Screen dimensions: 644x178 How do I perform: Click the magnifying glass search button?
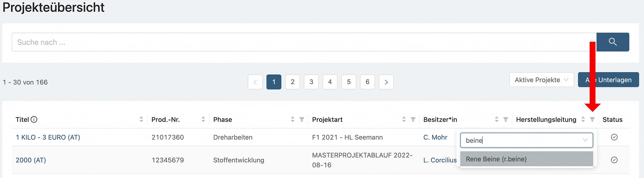tap(612, 42)
